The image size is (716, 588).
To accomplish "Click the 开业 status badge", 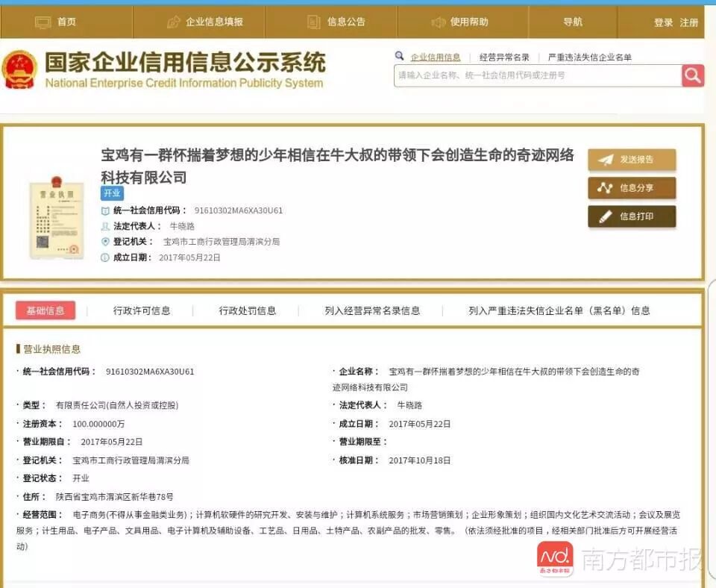I will click(x=112, y=193).
